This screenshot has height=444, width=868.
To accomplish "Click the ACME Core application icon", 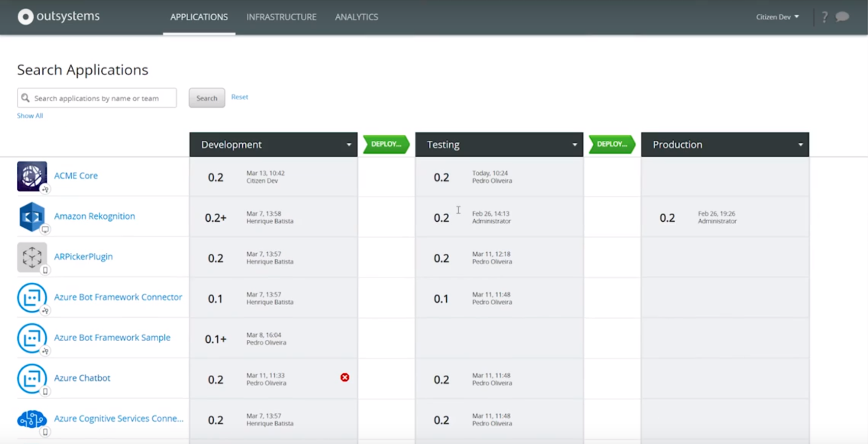I will click(x=32, y=176).
